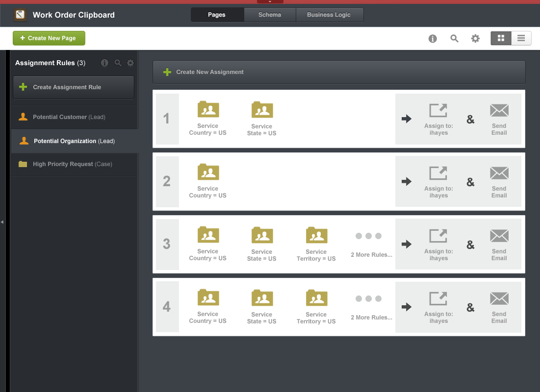Open search from the top toolbar
Screen dimensions: 540x392
pos(454,39)
